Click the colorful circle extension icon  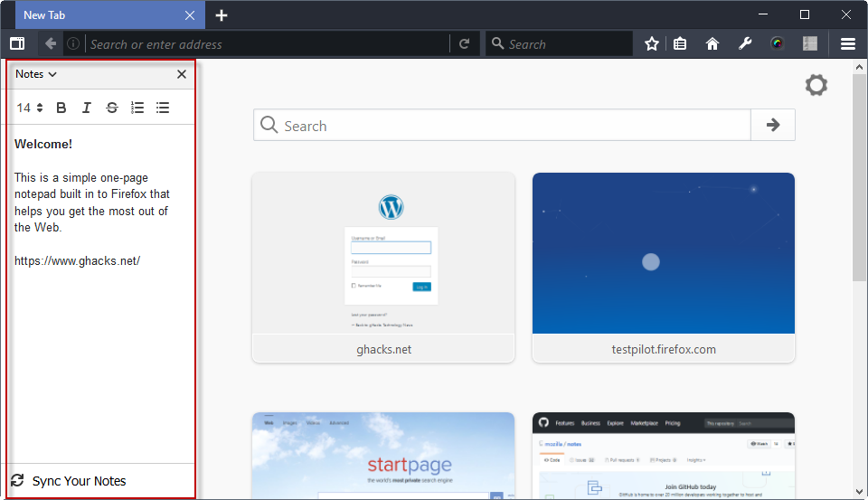coord(778,43)
